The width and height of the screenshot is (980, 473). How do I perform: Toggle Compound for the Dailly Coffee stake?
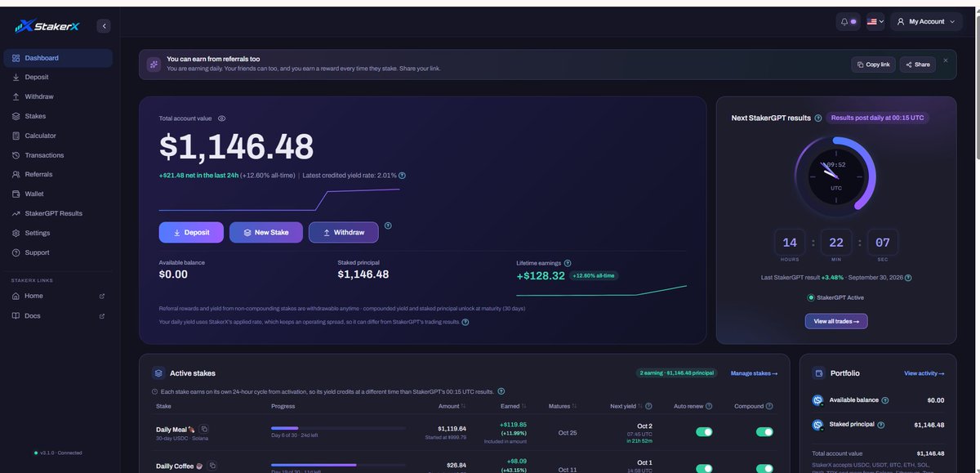(764, 469)
